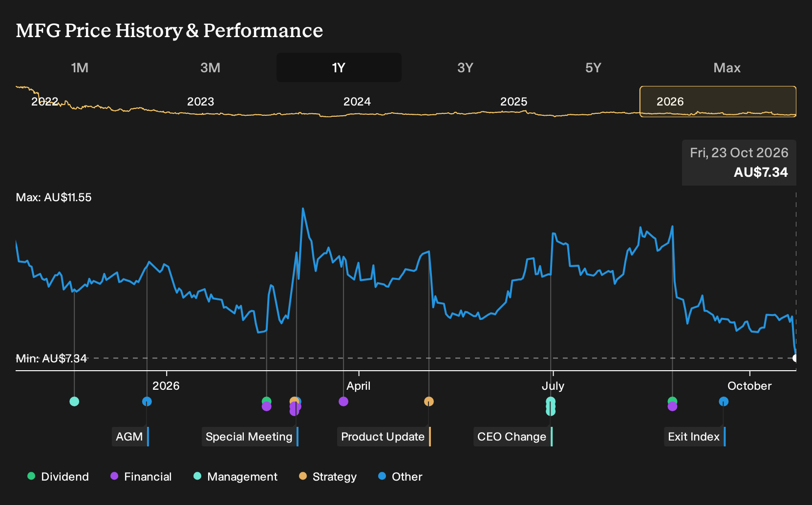This screenshot has width=812, height=505.
Task: Choose the 1Y range tab
Action: (x=339, y=67)
